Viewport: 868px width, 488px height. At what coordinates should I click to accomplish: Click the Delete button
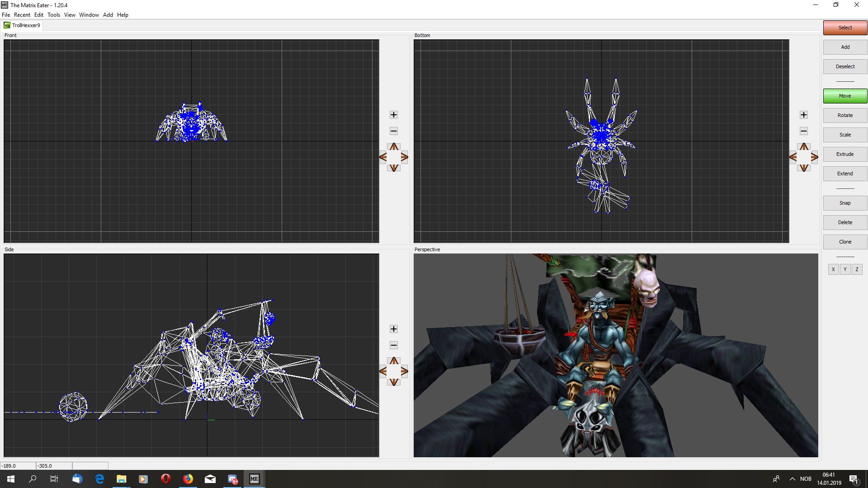(845, 222)
